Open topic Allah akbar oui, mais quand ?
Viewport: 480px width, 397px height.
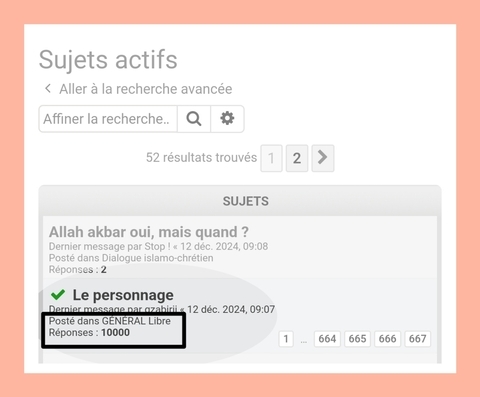[149, 232]
